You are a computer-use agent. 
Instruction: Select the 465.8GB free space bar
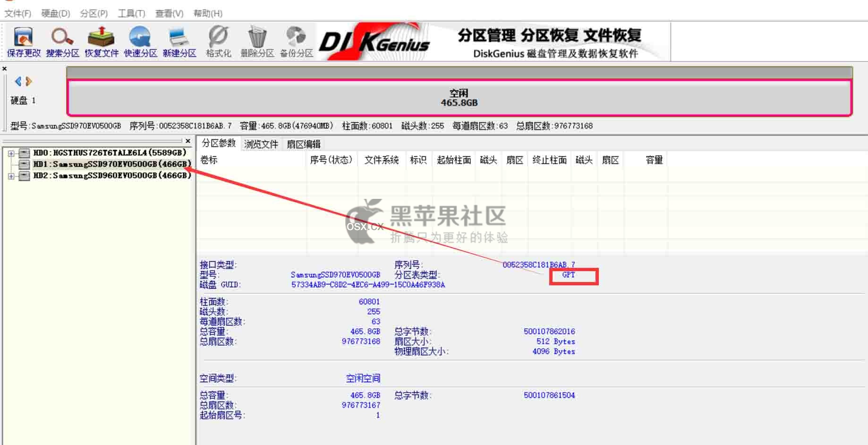[x=459, y=98]
